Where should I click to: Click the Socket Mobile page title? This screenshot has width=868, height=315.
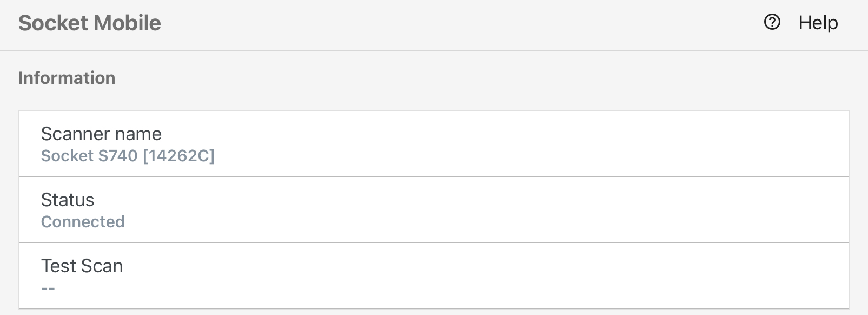90,23
